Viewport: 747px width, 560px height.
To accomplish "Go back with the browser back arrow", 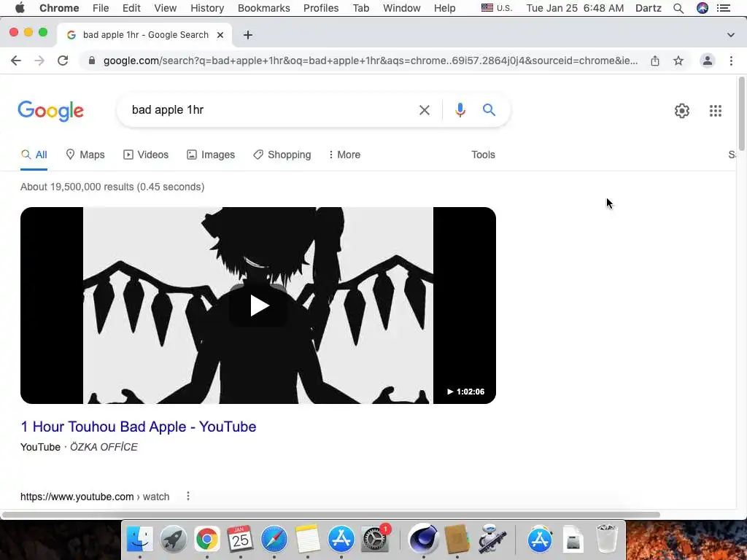I will 16,61.
